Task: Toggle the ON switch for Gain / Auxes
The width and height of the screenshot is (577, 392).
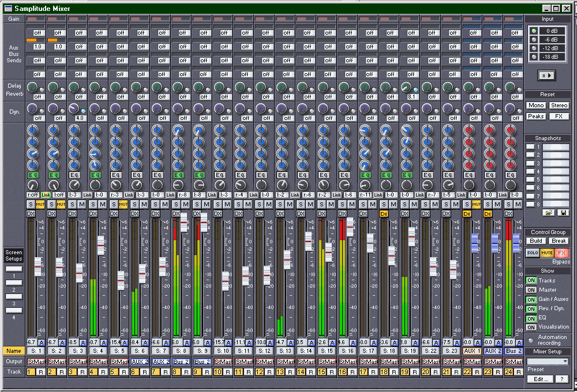Action: point(531,299)
